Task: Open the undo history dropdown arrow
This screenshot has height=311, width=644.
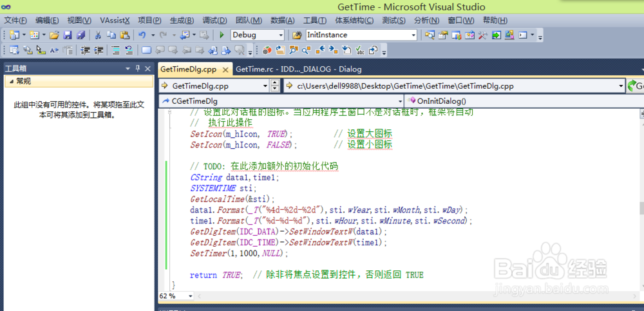Action: click(x=153, y=35)
